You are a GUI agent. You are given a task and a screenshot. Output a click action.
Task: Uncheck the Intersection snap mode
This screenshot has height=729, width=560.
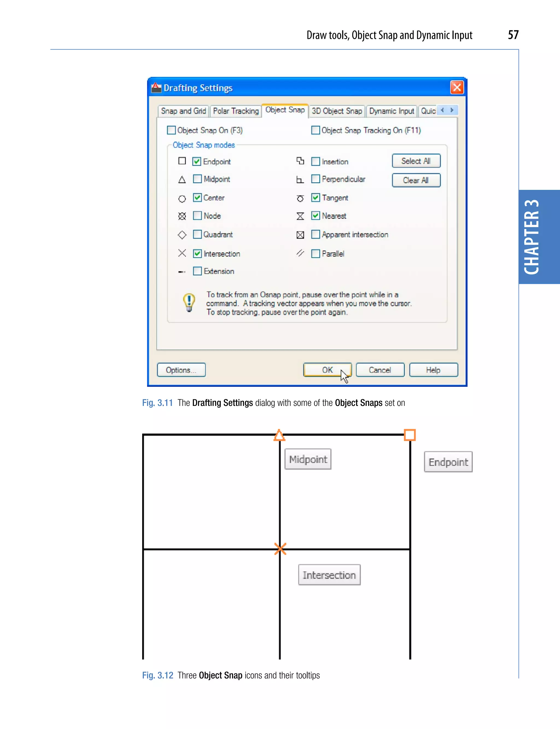197,254
